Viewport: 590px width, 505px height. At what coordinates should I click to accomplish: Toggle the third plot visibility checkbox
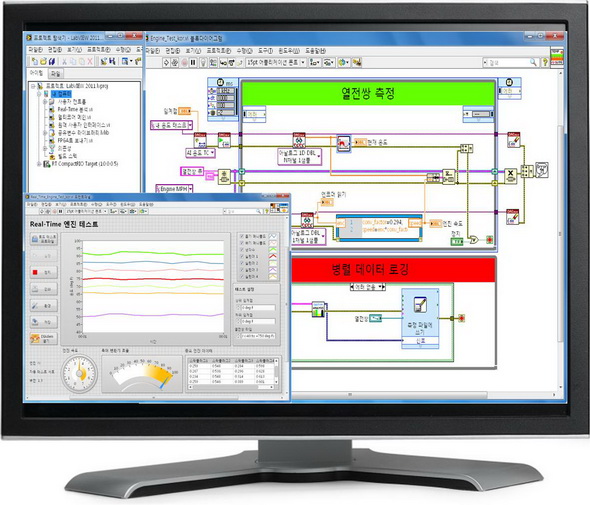[242, 250]
